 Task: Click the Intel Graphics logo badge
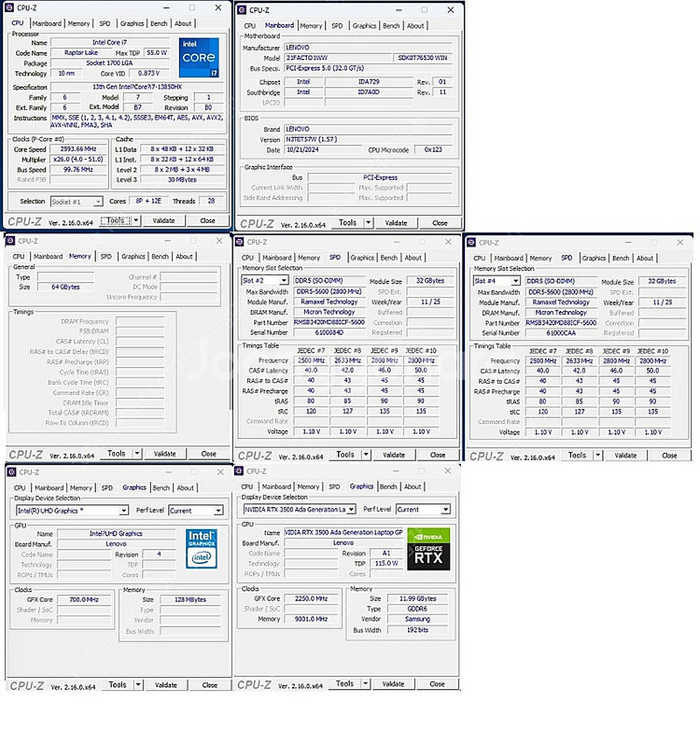(201, 548)
